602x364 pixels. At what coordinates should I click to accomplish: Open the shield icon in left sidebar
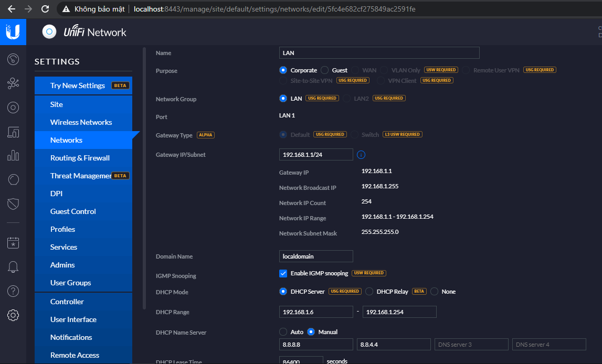click(x=13, y=204)
